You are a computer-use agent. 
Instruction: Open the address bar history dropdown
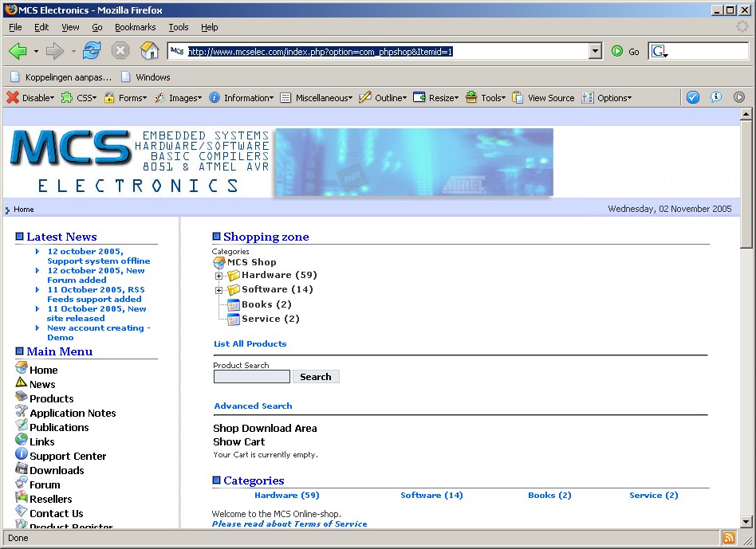596,51
